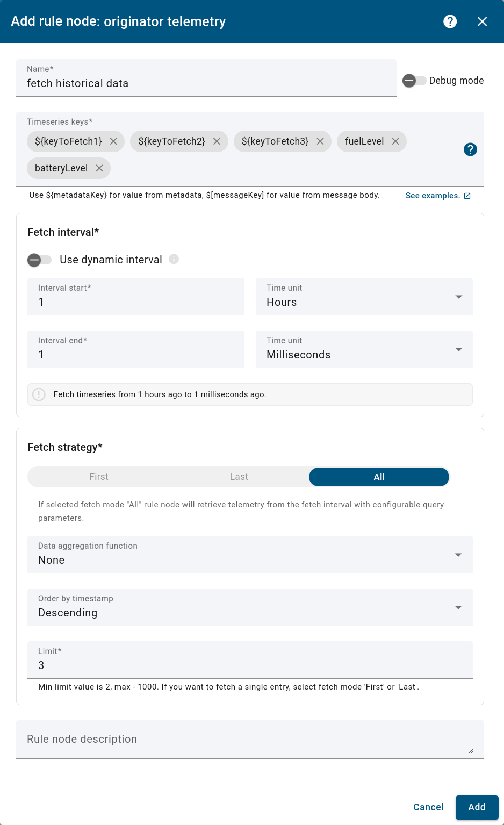Screen dimensions: 504x825
Task: Enable Debug mode toggle
Action: 415,81
